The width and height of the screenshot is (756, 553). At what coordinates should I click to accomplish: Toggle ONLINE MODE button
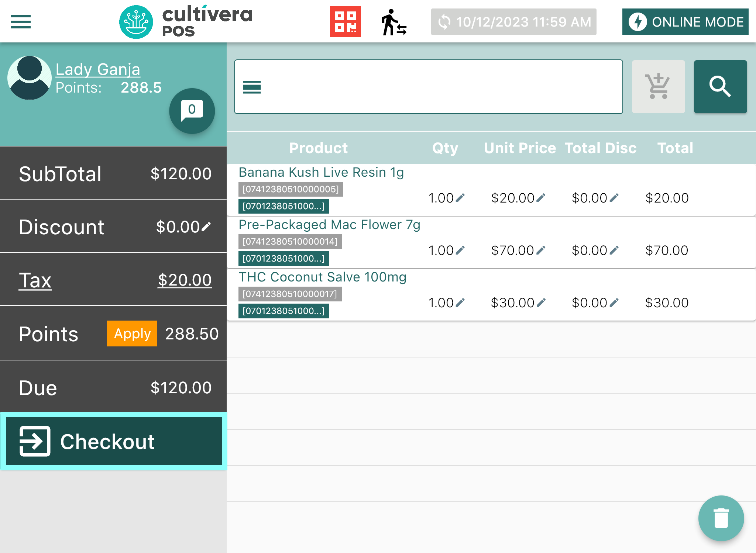tap(685, 22)
